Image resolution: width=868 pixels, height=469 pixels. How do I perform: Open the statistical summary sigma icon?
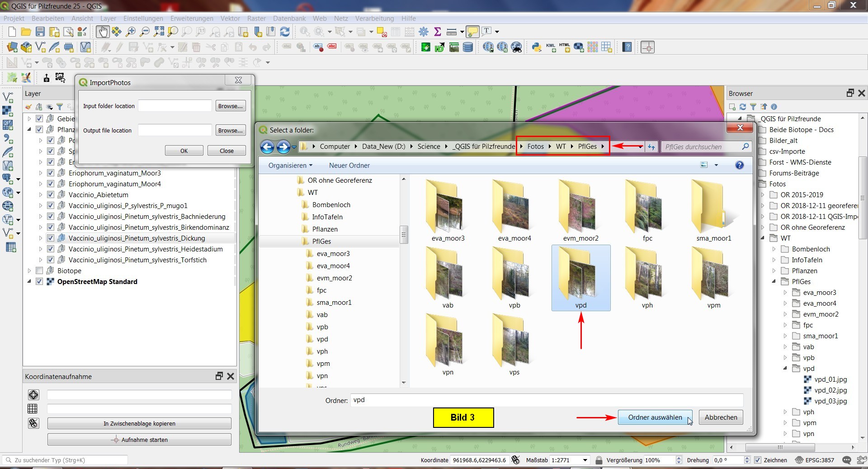pos(437,32)
